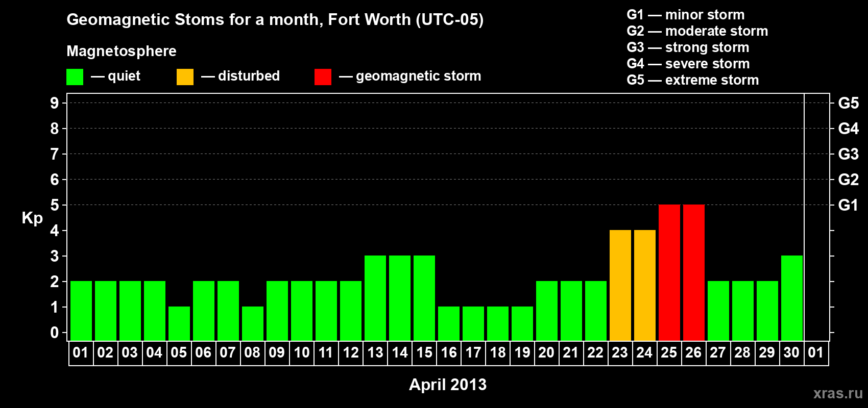Click 'G3 — strong storm' legend line
Screen dimensions: 868x408
point(688,47)
